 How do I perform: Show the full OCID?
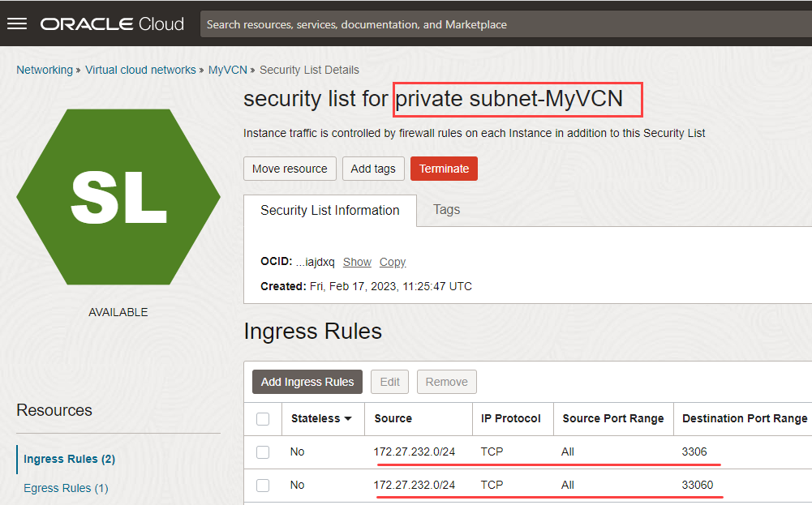[x=356, y=261]
